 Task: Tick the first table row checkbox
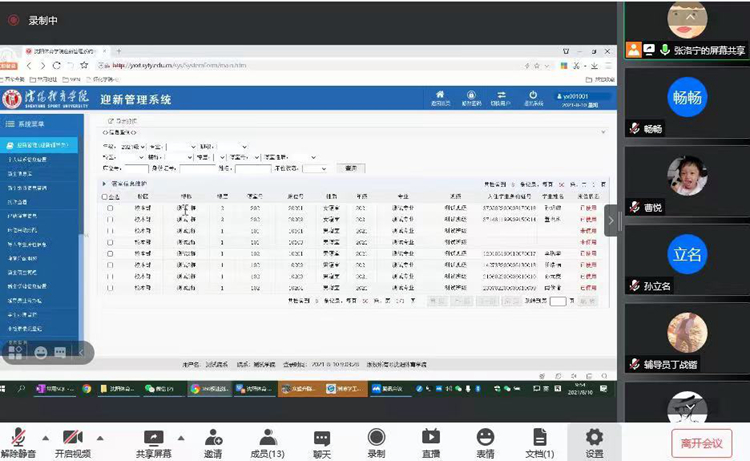(109, 209)
